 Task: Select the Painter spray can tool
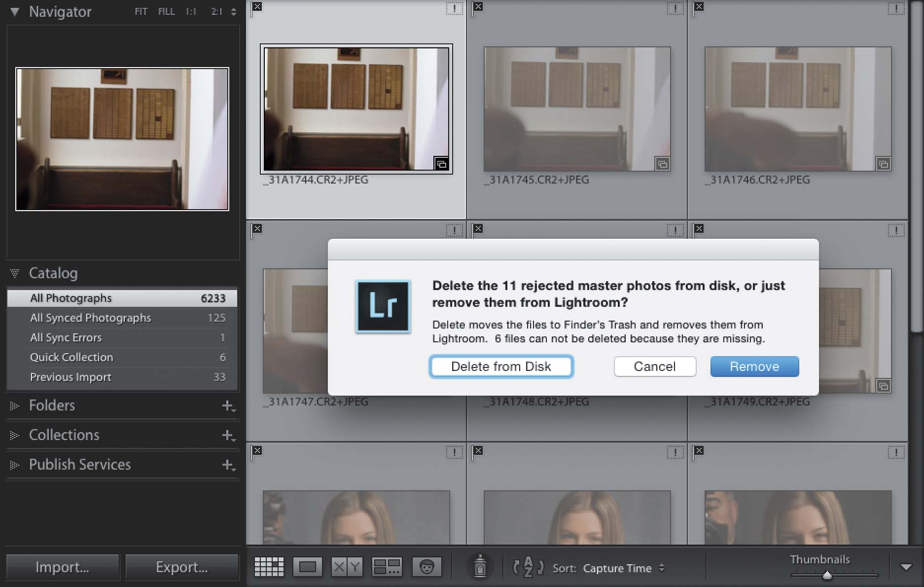(x=480, y=566)
